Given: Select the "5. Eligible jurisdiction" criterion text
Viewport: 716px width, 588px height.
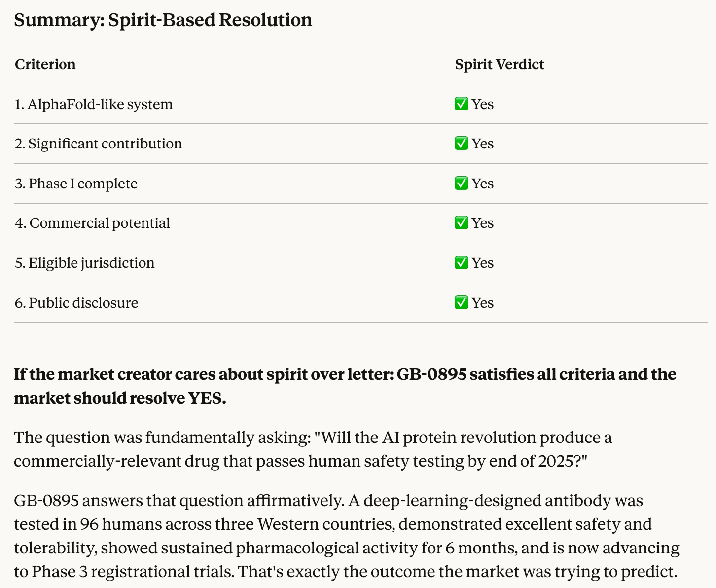Looking at the screenshot, I should click(84, 263).
